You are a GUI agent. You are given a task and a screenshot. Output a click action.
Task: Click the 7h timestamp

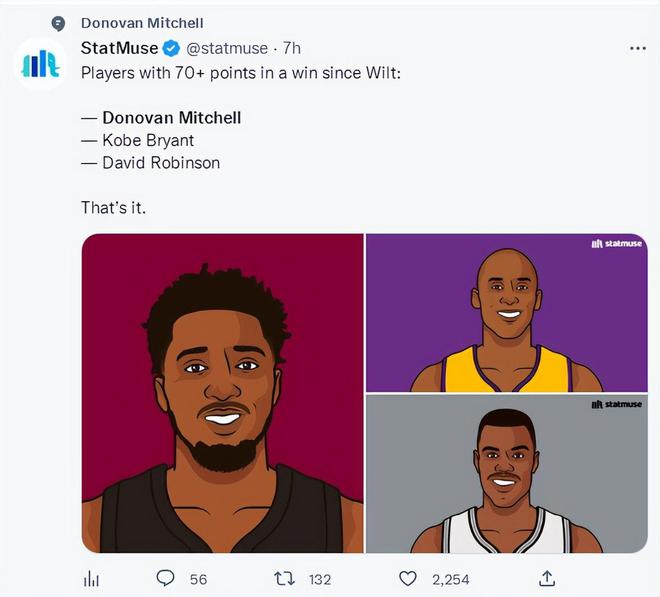291,48
